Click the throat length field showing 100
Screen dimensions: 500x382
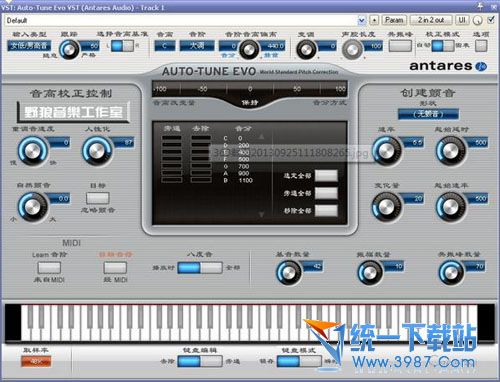373,46
